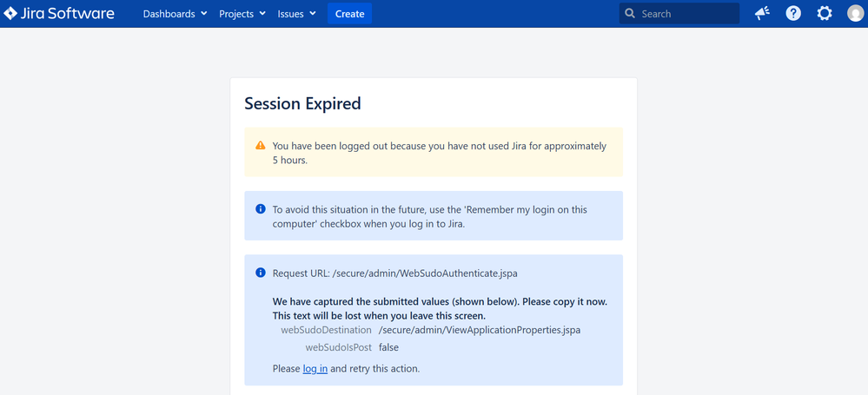Click the webSudoIsPost false value
This screenshot has width=868, height=395.
click(x=388, y=348)
